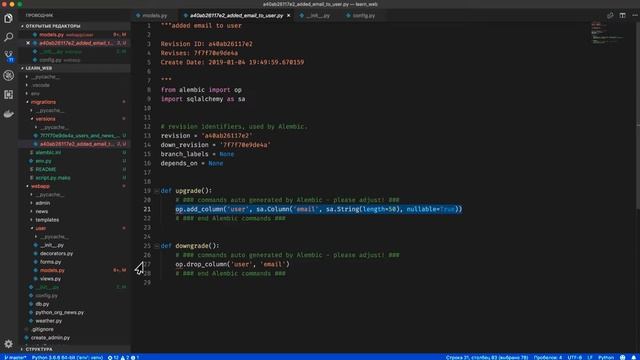Screen dimensions: 640x360
Task: Open the Explorer view in activity bar
Action: 8,18
